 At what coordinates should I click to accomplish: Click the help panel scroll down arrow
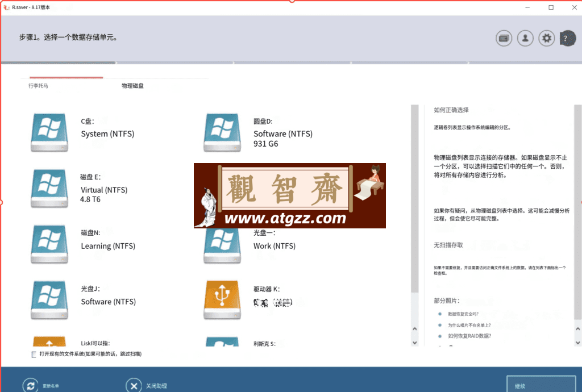(578, 343)
